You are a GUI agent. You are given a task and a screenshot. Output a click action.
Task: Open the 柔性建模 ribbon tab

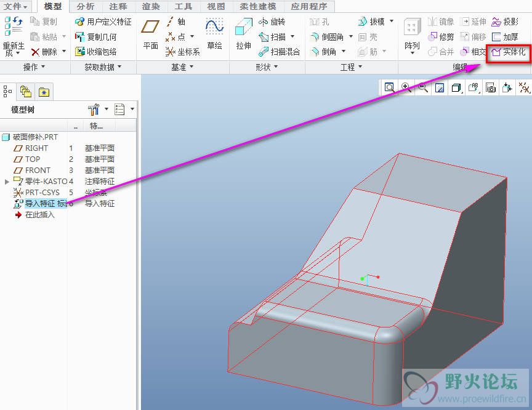(x=259, y=6)
